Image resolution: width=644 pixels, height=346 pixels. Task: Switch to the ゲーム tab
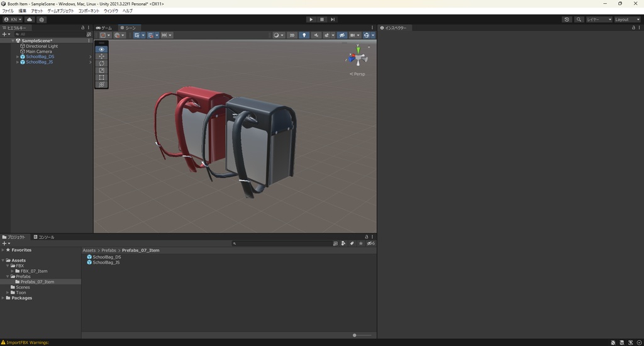tap(104, 28)
